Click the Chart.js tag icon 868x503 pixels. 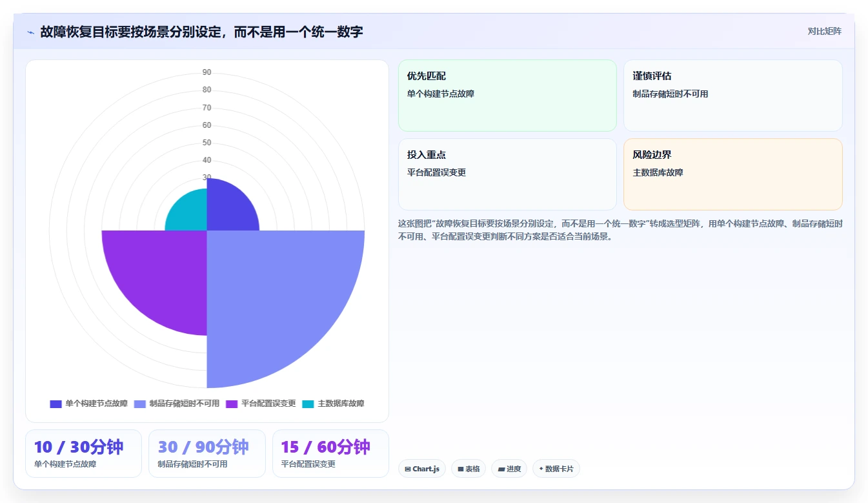(408, 469)
